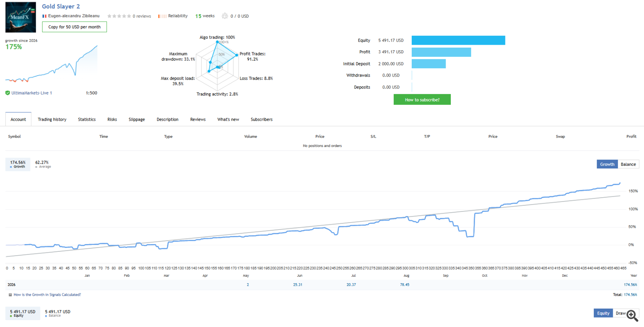This screenshot has width=644, height=327.
Task: Click the Equity blue bar
Action: pyautogui.click(x=458, y=40)
